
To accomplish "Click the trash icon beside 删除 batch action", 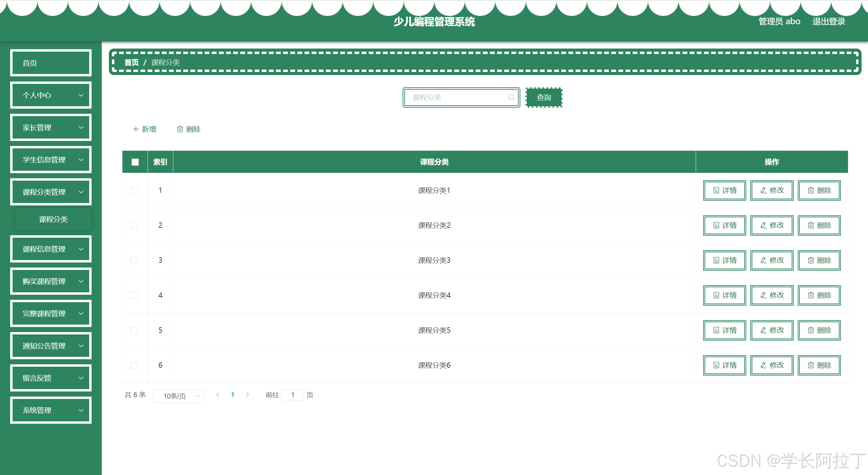I will [x=180, y=129].
